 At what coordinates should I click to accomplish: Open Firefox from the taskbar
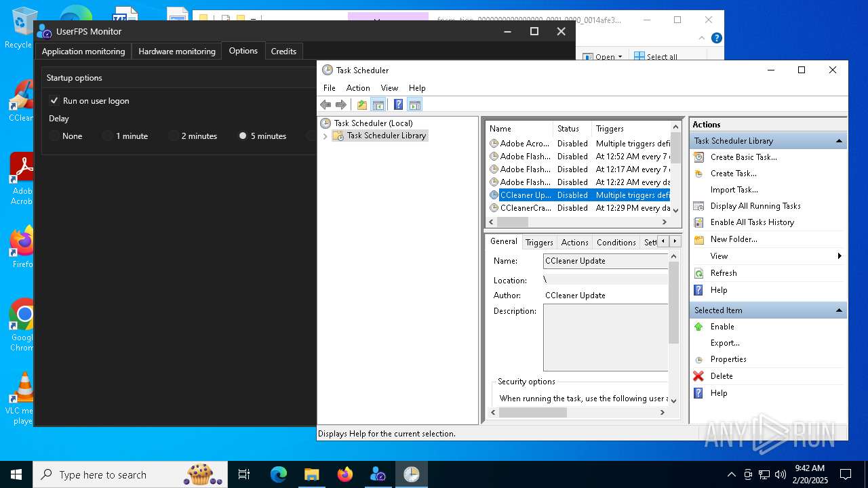[345, 474]
